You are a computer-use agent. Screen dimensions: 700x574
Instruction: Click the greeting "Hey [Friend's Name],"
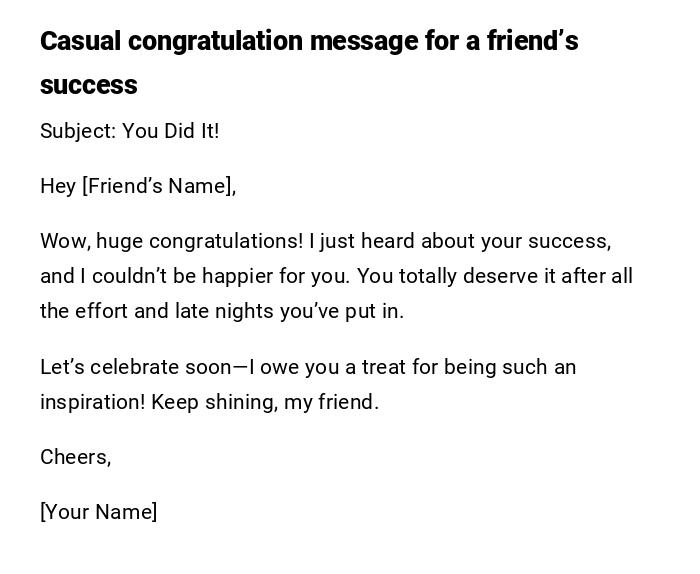coord(138,186)
